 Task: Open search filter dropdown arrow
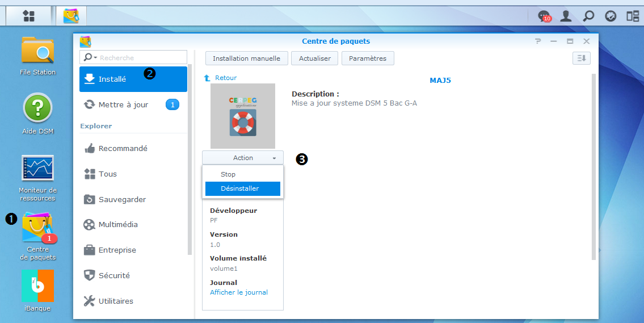click(95, 57)
